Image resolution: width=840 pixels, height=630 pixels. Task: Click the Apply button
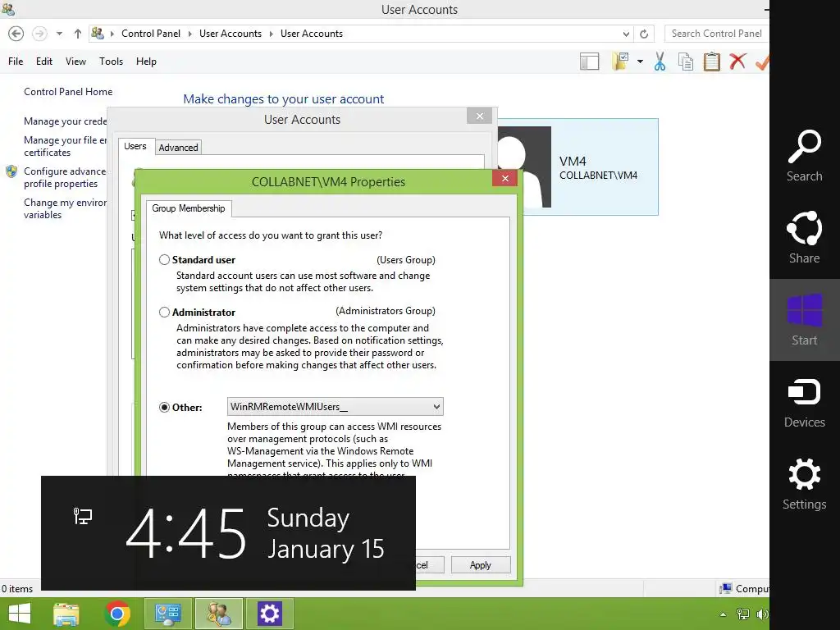481,565
